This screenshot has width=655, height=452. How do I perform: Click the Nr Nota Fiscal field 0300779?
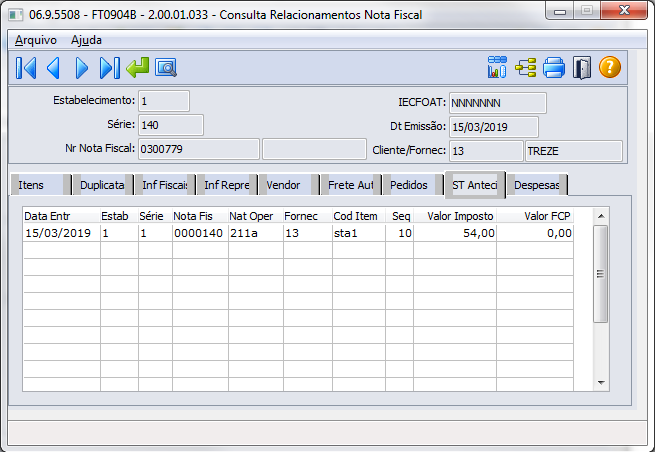pyautogui.click(x=199, y=149)
